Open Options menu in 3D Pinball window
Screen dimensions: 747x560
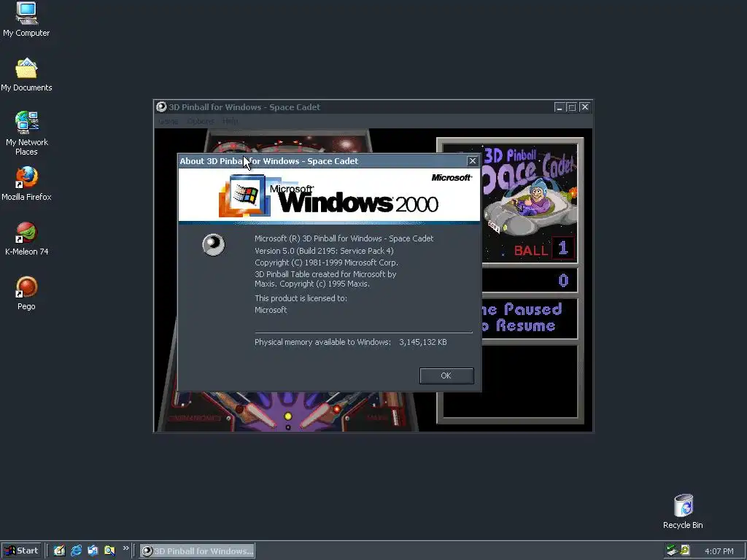click(201, 122)
